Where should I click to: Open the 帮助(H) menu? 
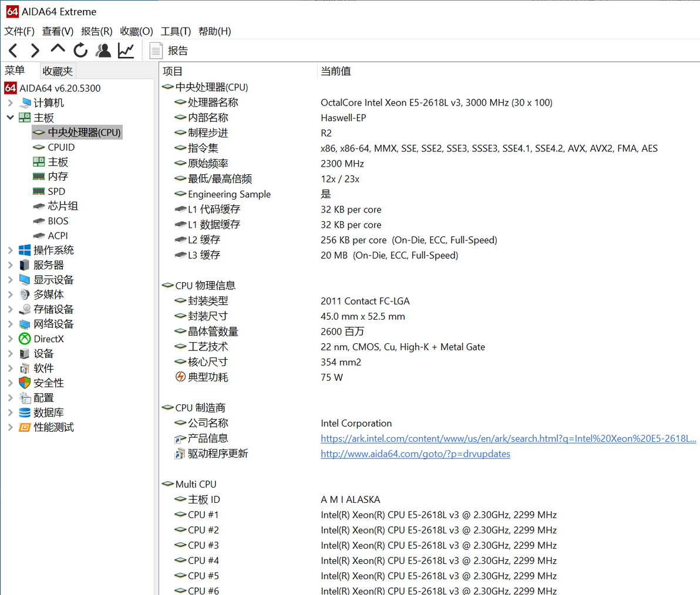point(215,31)
